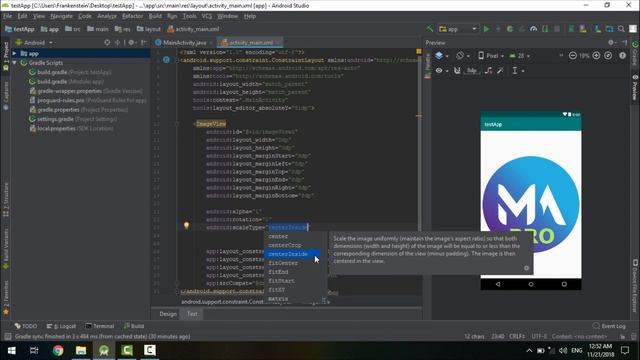This screenshot has height=360, width=640.
Task: Click the intention lightbulb in the editor
Action: [186, 225]
